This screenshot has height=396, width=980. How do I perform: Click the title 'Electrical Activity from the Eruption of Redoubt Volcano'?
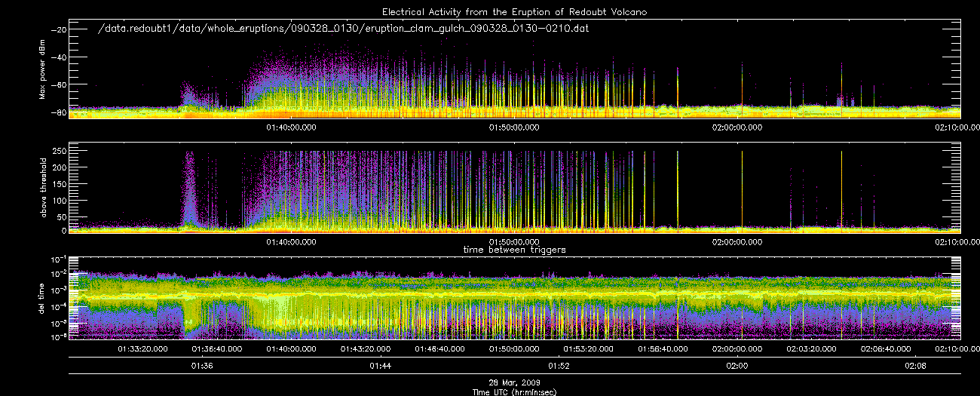[514, 12]
